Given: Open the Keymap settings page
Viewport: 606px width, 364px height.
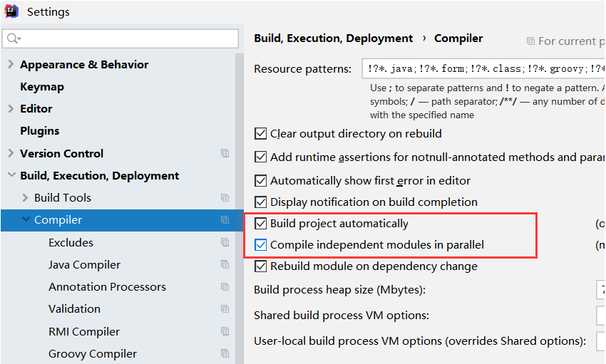Looking at the screenshot, I should coord(42,87).
